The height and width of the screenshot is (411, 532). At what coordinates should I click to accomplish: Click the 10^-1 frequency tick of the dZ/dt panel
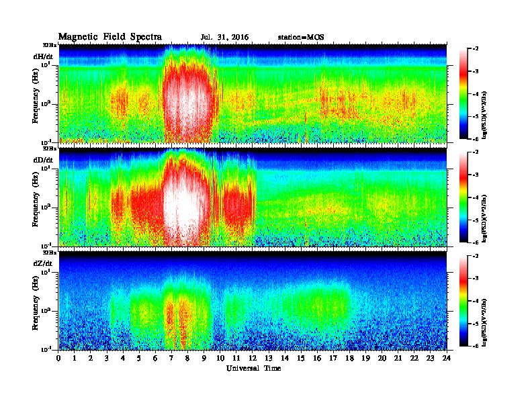pos(46,349)
